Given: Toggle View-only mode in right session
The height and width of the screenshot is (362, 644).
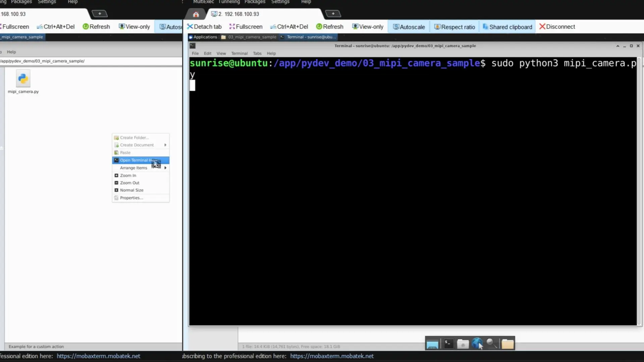Looking at the screenshot, I should 368,26.
